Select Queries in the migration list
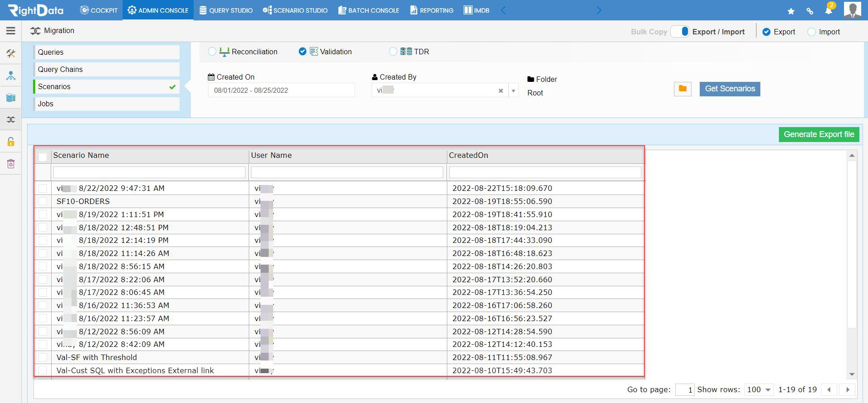The height and width of the screenshot is (403, 868). (x=106, y=52)
